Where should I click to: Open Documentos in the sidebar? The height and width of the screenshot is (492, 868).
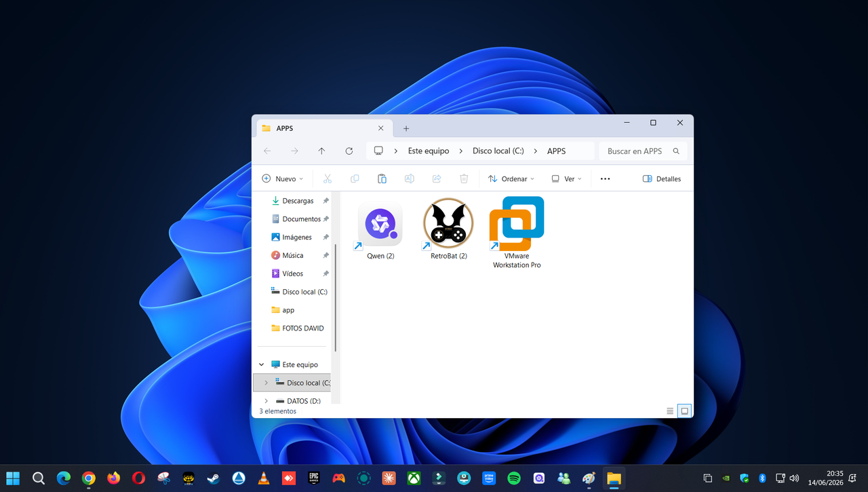click(x=301, y=219)
